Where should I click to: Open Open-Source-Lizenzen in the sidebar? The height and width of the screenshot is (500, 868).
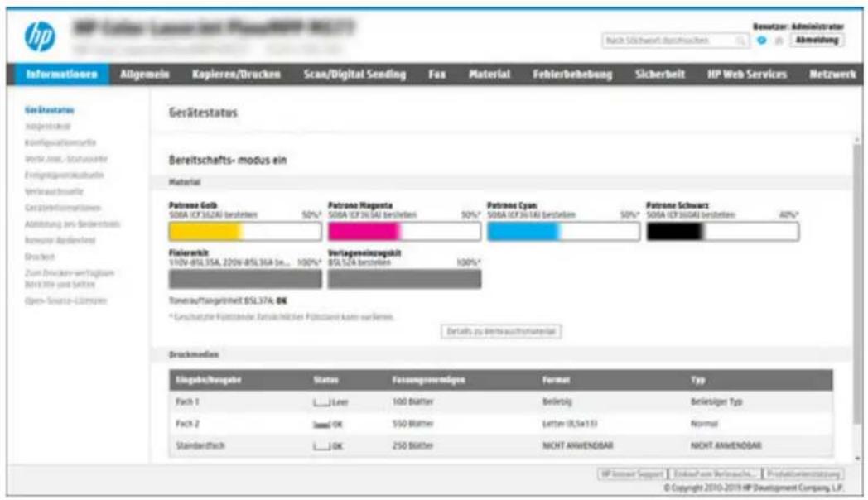[x=66, y=300]
